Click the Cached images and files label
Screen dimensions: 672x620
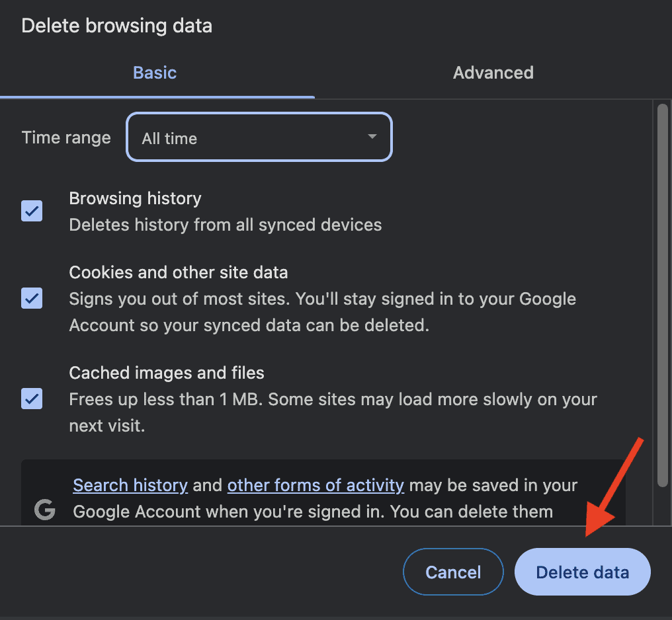[167, 373]
